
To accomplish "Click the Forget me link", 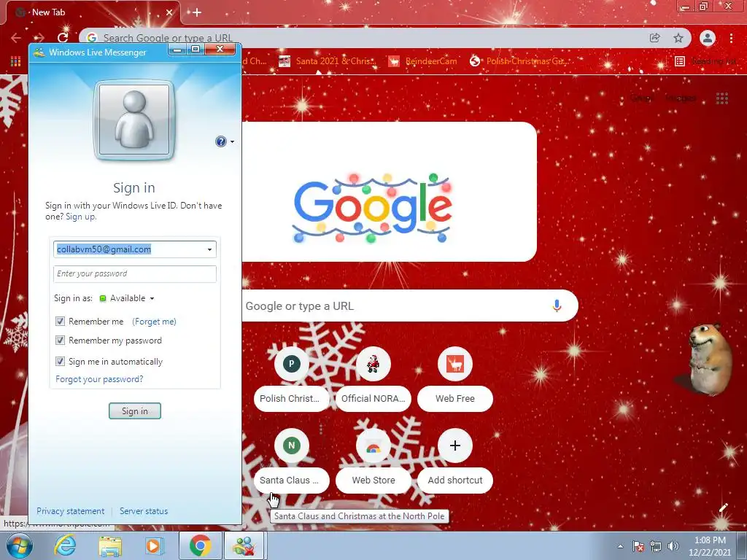I will point(155,322).
